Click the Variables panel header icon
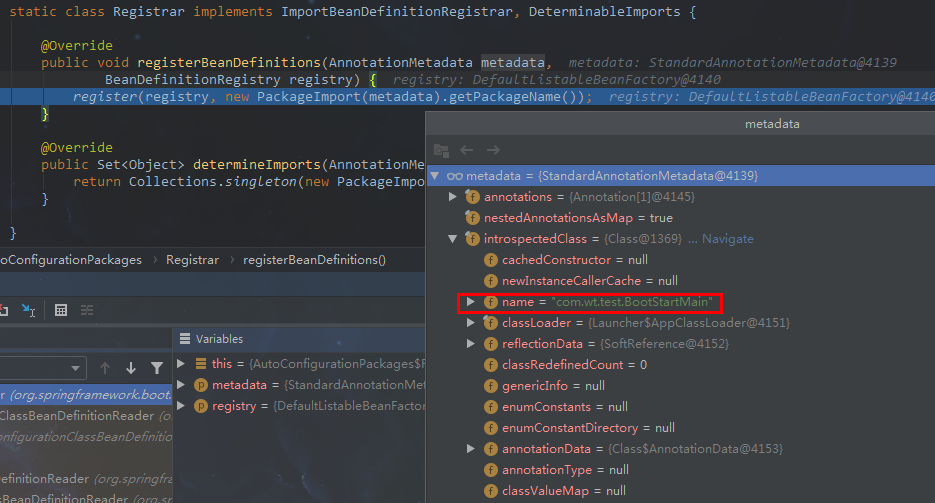The image size is (935, 503). click(x=185, y=339)
